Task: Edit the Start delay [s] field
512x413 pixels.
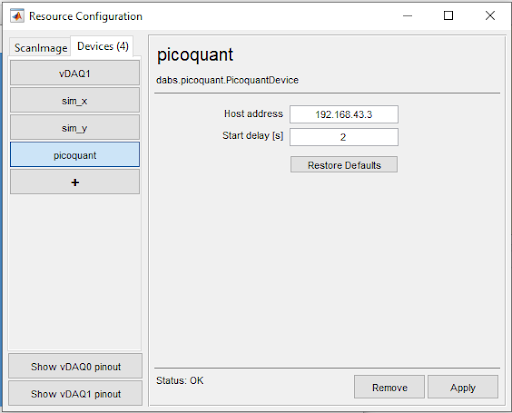Action: click(344, 137)
